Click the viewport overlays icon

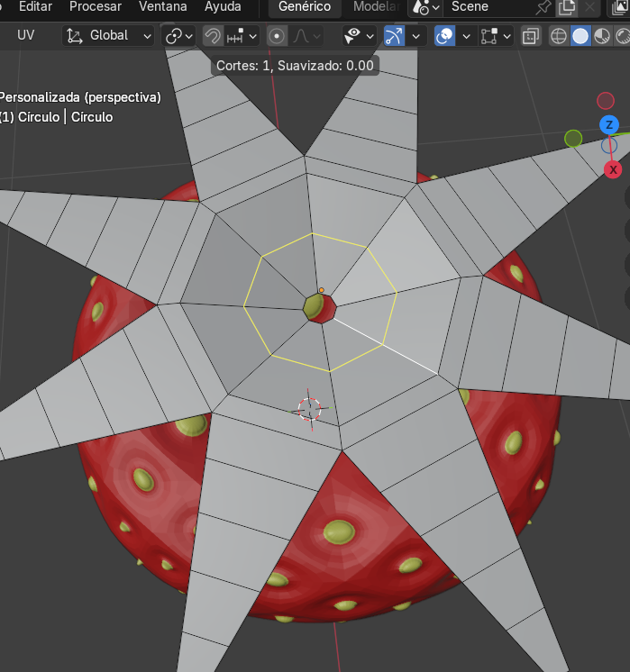coord(444,36)
